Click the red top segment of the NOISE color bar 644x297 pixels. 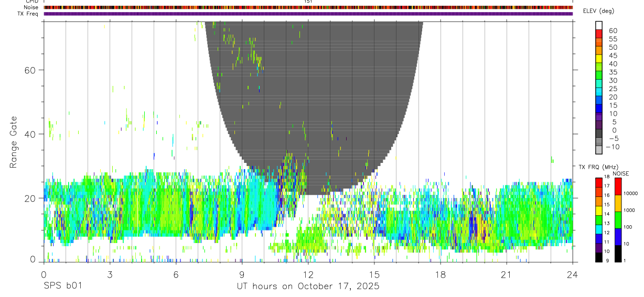[619, 186]
